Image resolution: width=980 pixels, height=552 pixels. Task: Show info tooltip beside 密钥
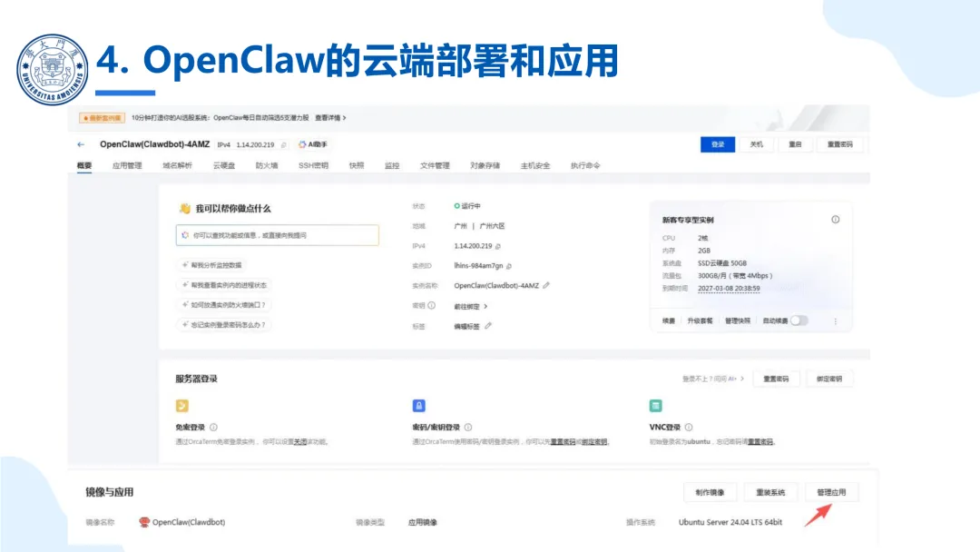[431, 306]
